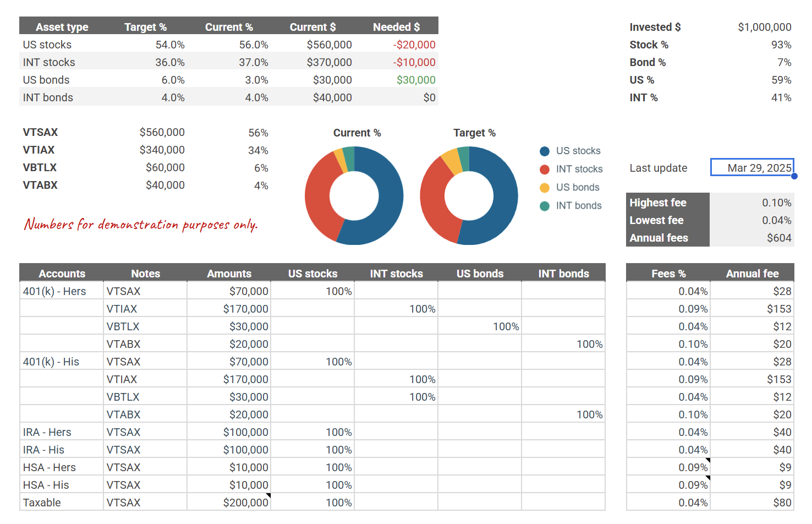Select the IRA - Hers account cell
812x524 pixels.
tap(62, 432)
